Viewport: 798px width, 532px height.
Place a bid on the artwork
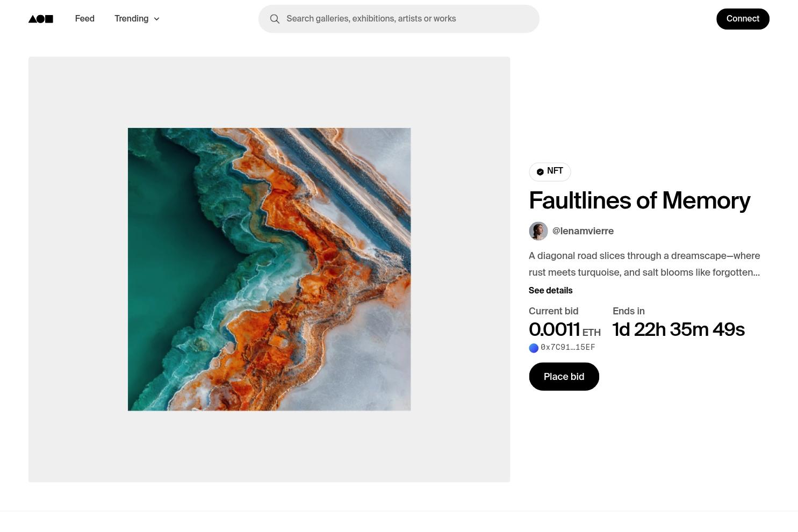[x=564, y=376]
